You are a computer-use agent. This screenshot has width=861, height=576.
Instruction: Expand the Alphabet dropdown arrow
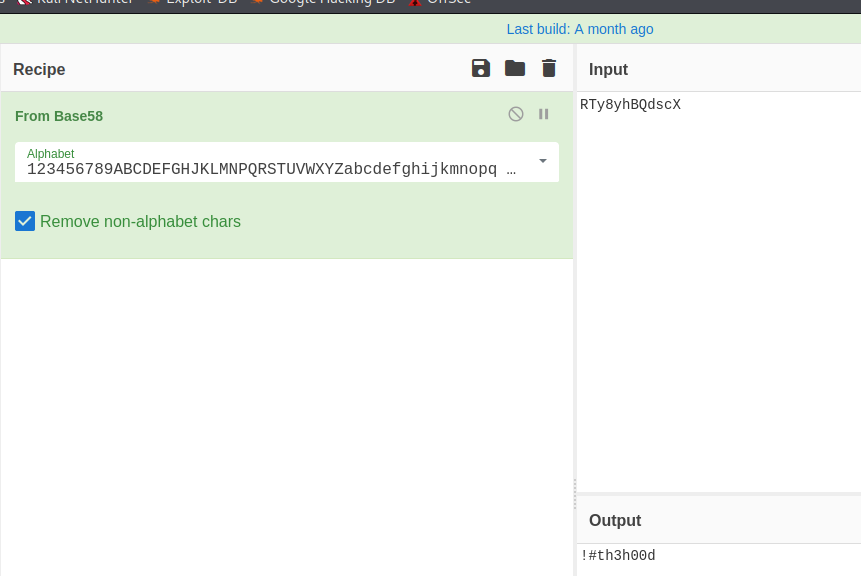(543, 161)
